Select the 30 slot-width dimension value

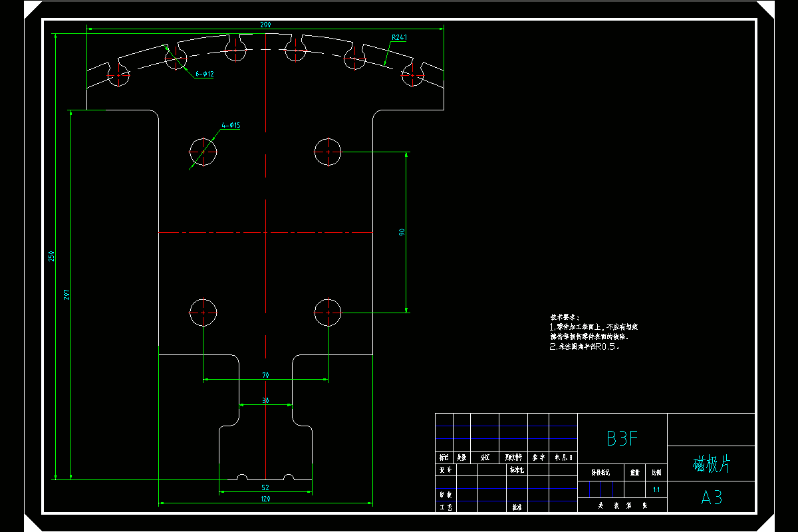[265, 400]
